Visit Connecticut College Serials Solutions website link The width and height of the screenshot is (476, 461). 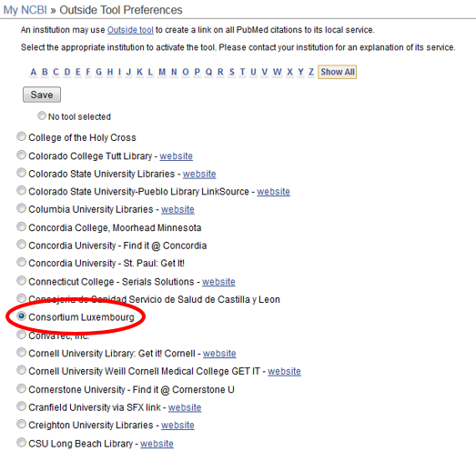218,282
